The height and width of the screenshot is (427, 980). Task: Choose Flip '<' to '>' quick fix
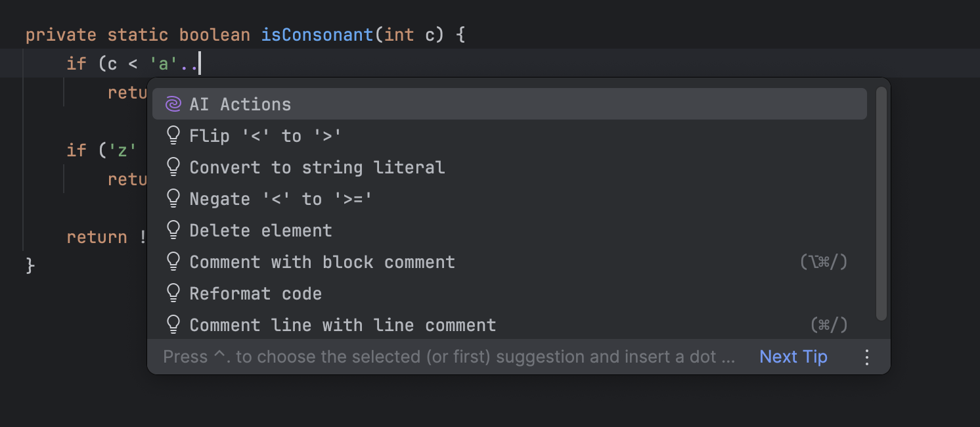264,135
